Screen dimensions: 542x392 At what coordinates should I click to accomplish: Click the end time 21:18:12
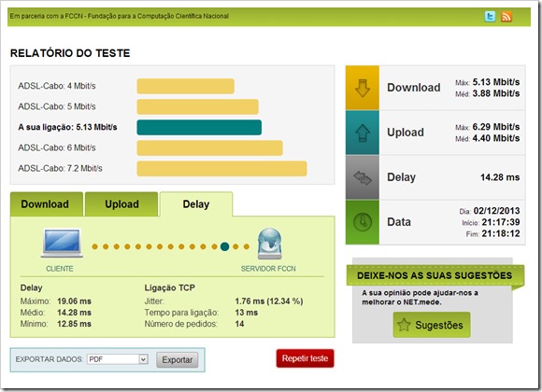point(501,234)
